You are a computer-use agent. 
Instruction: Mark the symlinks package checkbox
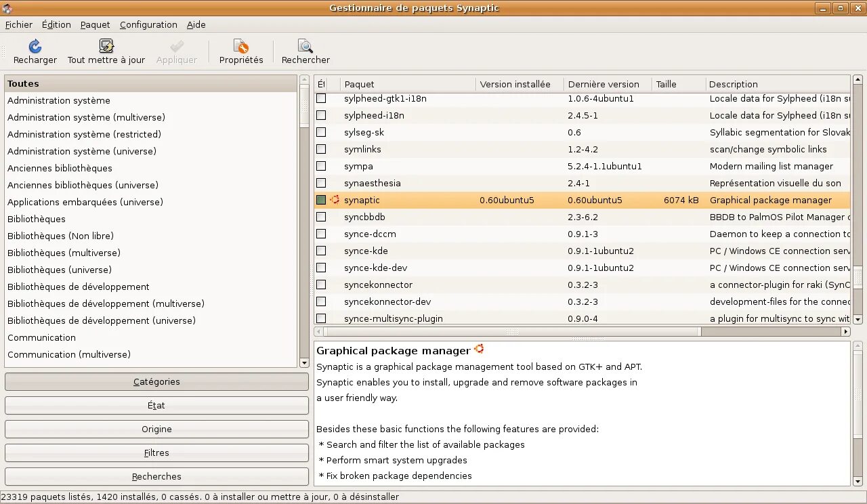(321, 149)
